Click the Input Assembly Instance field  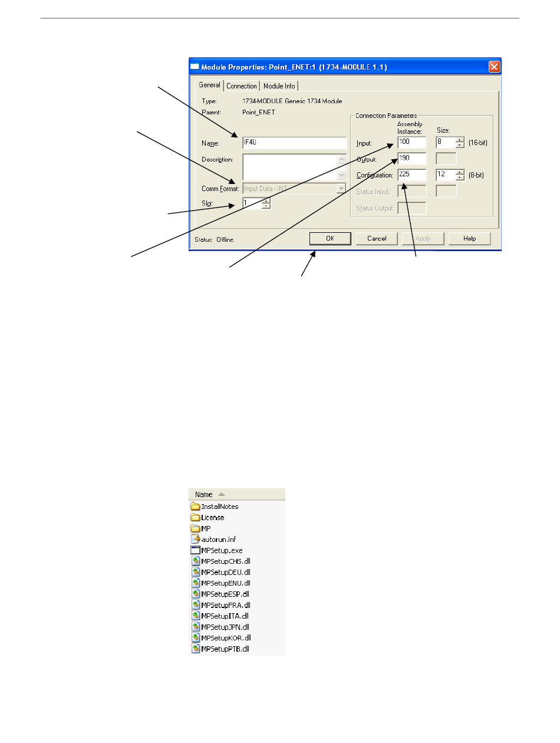coord(411,142)
